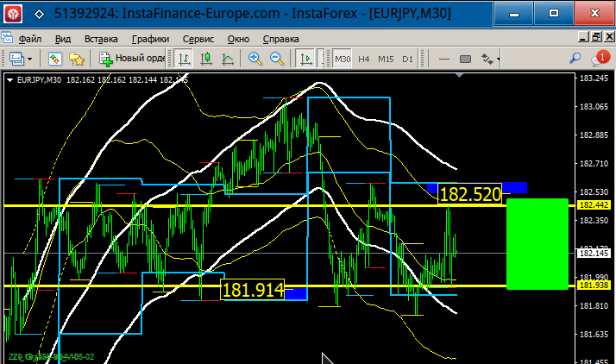
Task: Select the horizontal line drawing tool
Action: click(444, 59)
